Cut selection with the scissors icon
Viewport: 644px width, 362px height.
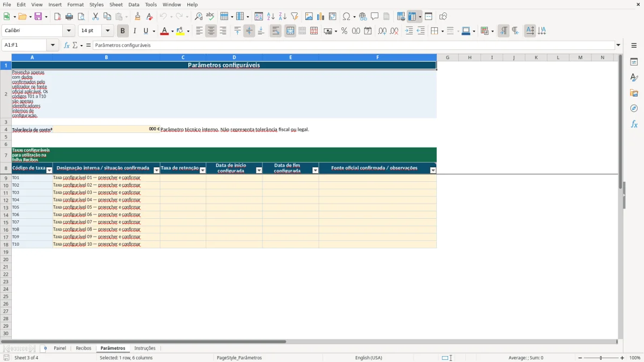pyautogui.click(x=95, y=17)
